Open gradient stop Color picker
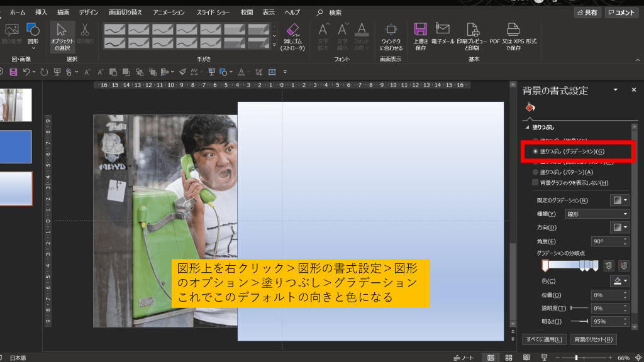The height and width of the screenshot is (362, 644). pos(619,281)
